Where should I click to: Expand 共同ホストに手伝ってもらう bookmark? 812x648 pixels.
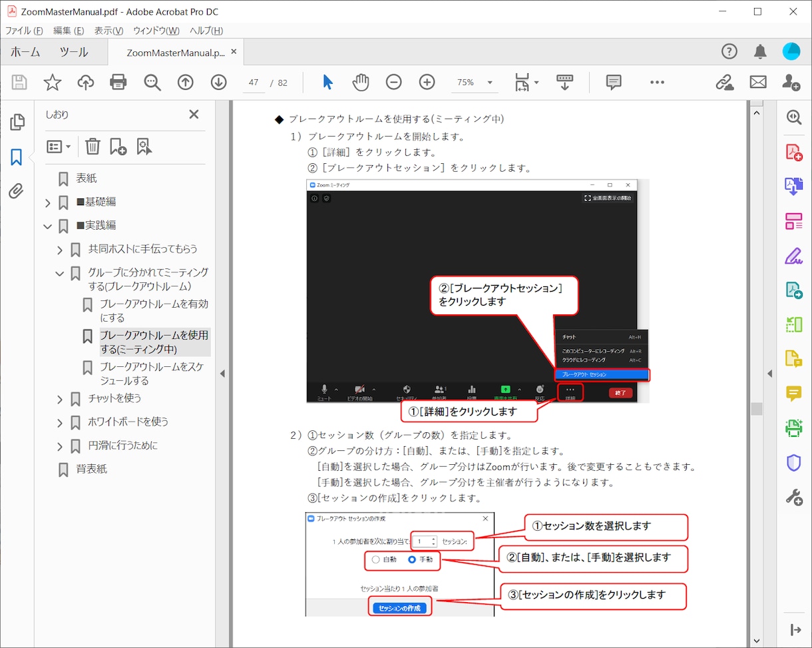59,250
